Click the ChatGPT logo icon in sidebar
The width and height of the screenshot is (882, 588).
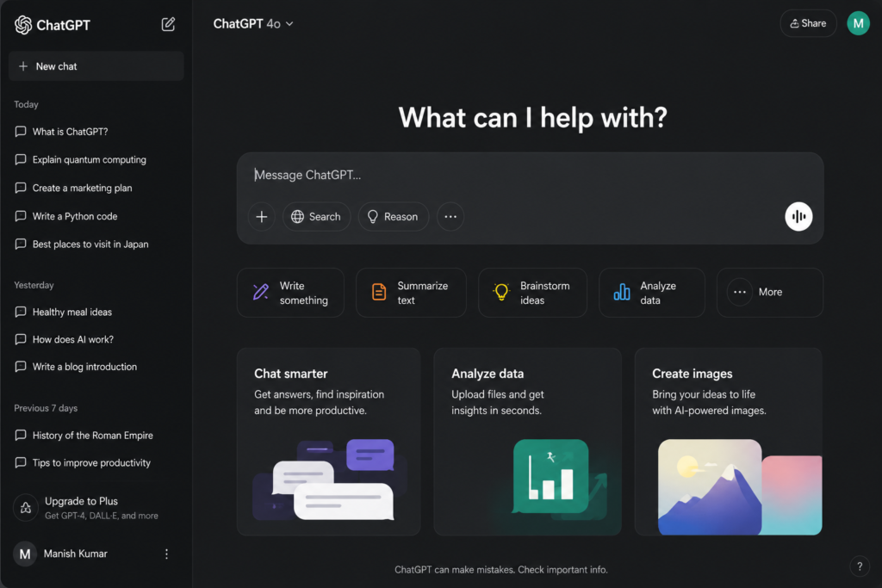23,25
